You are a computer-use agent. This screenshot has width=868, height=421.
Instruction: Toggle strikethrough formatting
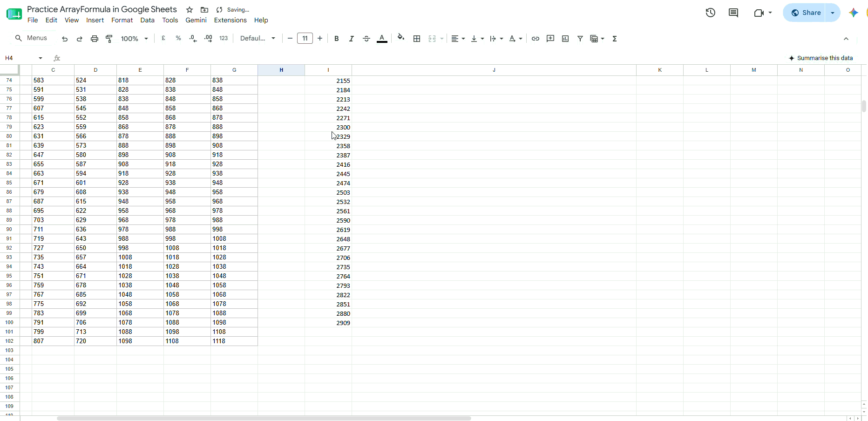[x=366, y=39]
